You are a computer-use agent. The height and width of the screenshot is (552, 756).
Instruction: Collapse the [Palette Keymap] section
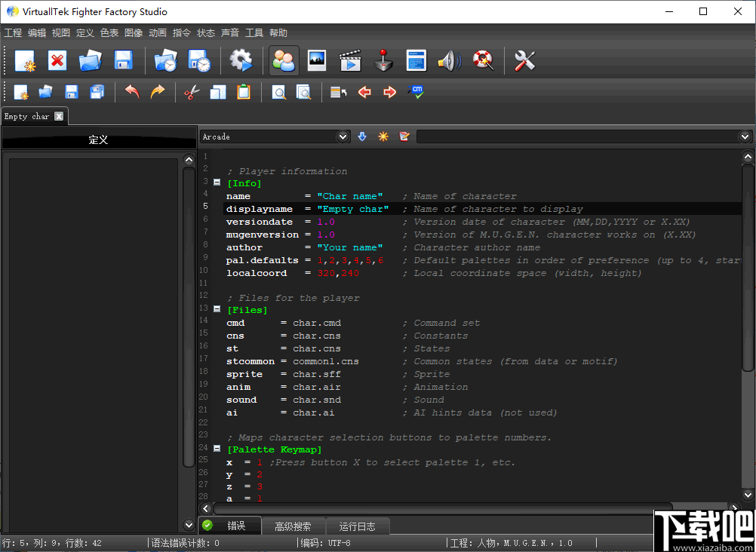pos(217,449)
